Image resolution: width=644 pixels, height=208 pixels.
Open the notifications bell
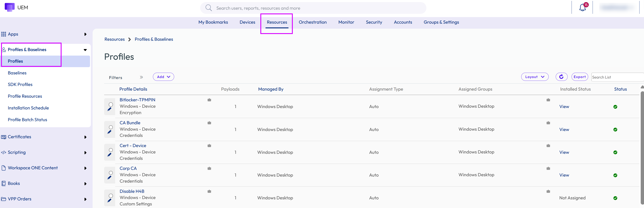[x=582, y=8]
